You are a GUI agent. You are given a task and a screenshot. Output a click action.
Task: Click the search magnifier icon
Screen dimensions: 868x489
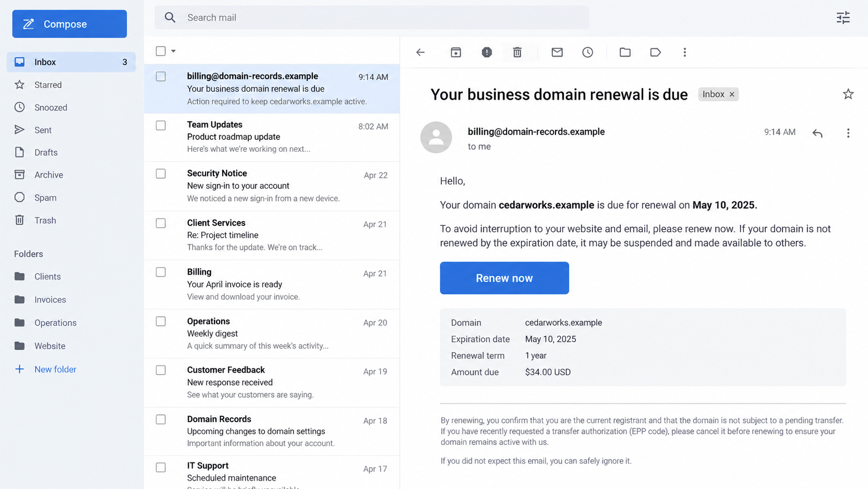pos(170,18)
